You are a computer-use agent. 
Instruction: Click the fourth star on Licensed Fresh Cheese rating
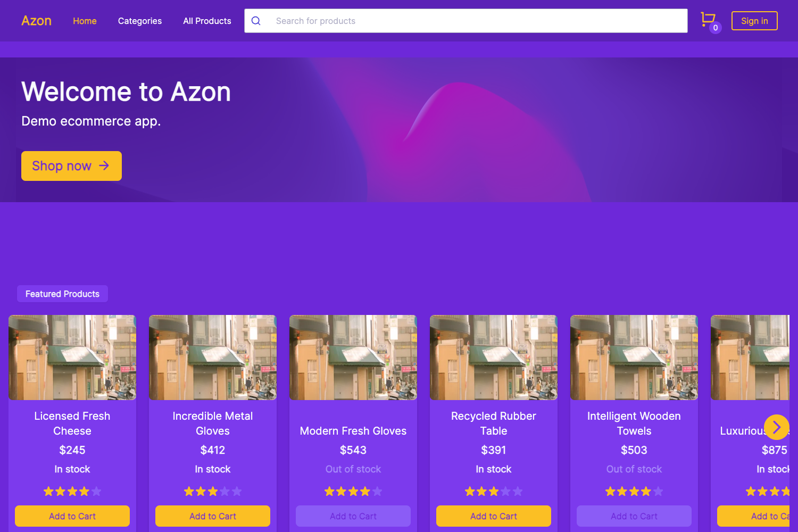(85, 491)
